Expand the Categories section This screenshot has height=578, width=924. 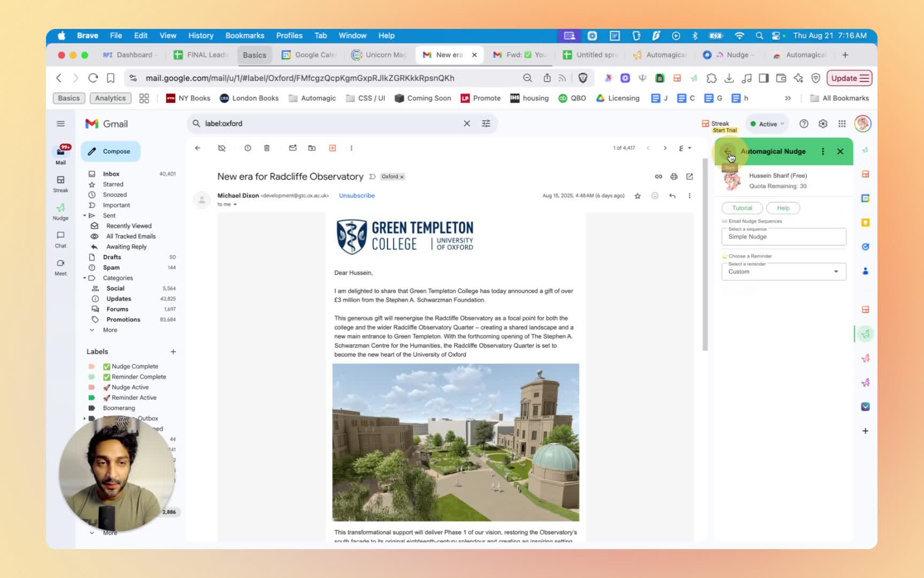[x=84, y=278]
